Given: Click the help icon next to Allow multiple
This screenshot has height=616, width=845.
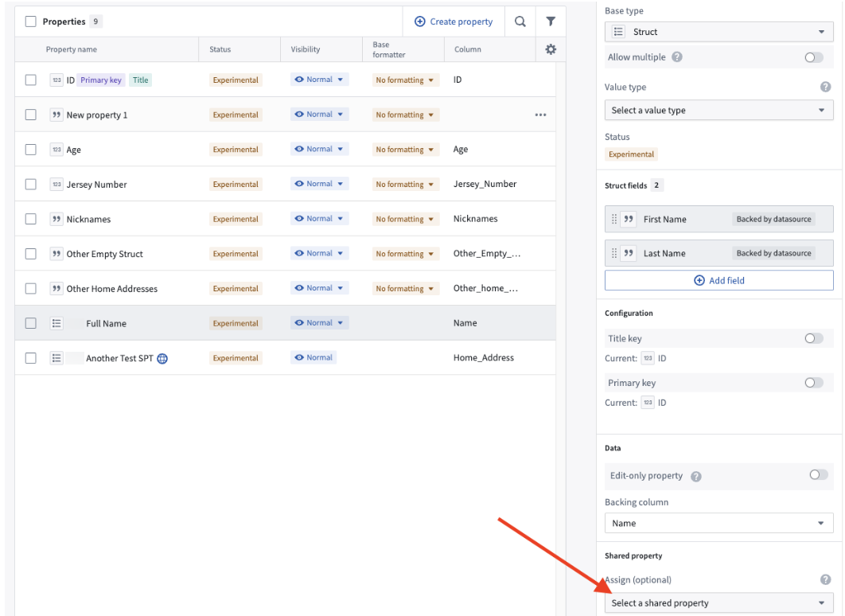Looking at the screenshot, I should click(x=677, y=57).
